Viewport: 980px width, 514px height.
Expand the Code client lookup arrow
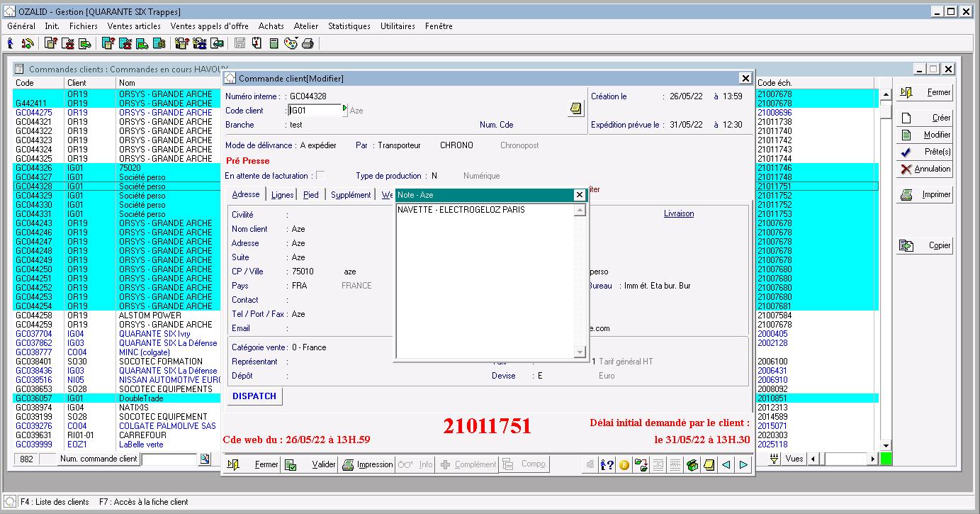(345, 109)
